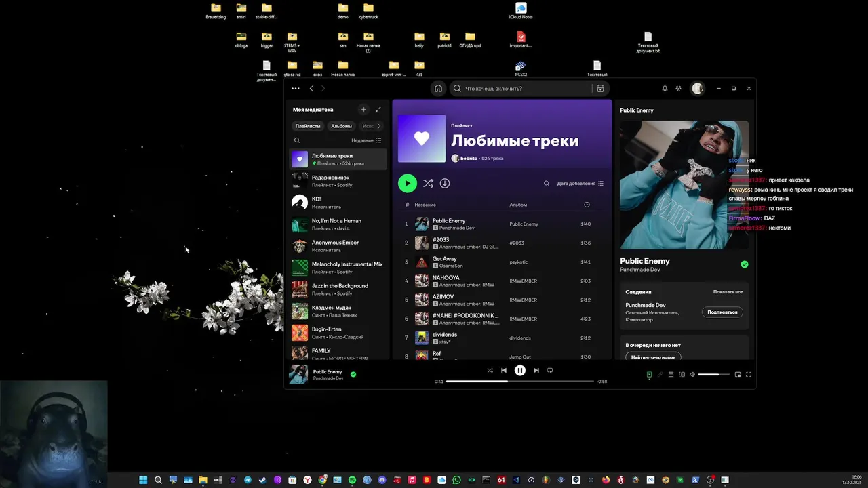
Task: Skip to the previous track
Action: 504,371
